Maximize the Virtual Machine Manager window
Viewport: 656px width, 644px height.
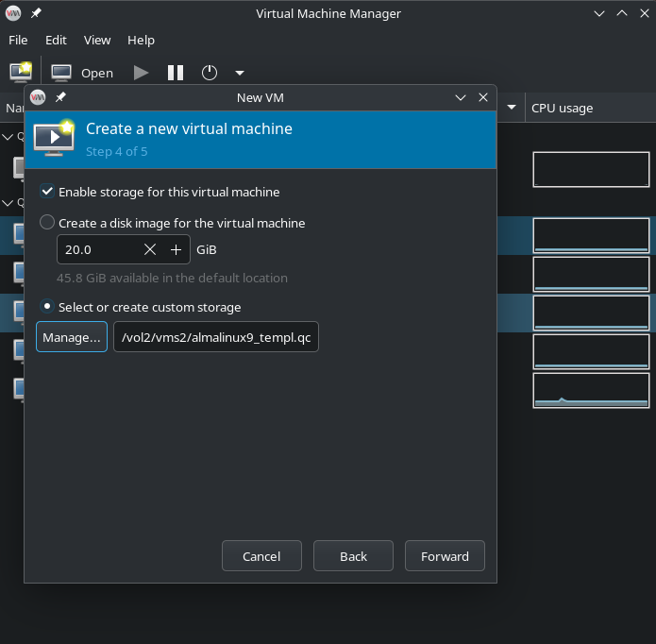pos(622,13)
